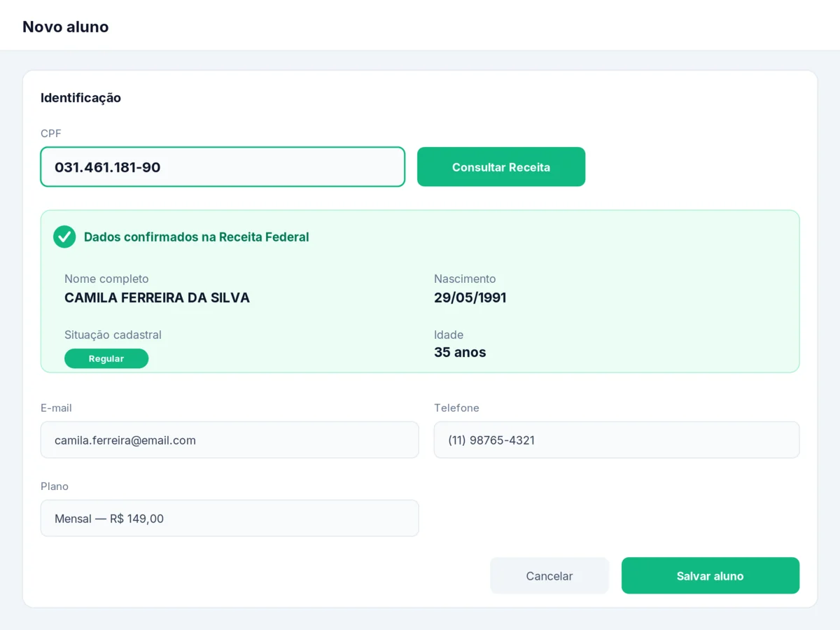The height and width of the screenshot is (630, 840).
Task: Click into the Telefone field
Action: pos(617,440)
